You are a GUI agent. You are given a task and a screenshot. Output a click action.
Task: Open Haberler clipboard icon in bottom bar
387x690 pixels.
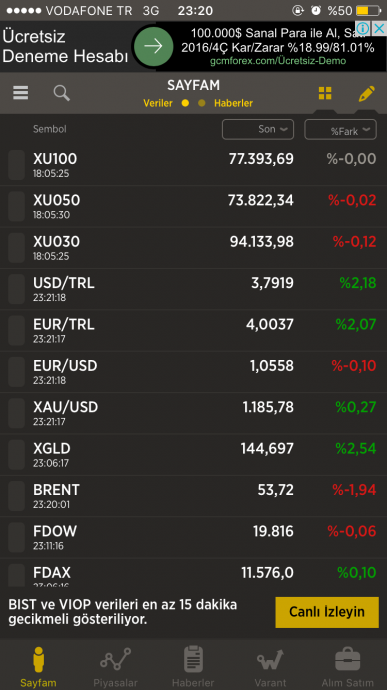click(x=193, y=659)
